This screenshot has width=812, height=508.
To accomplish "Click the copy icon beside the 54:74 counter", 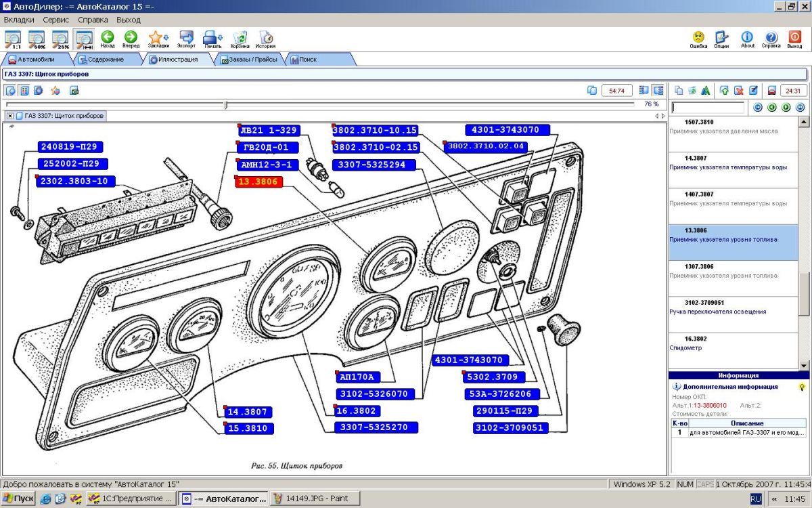I will (592, 90).
